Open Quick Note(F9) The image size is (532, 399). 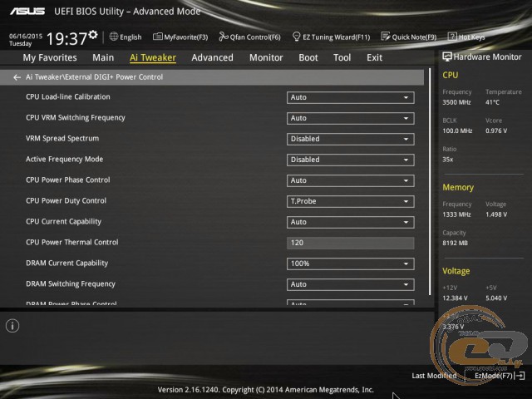[x=409, y=37]
